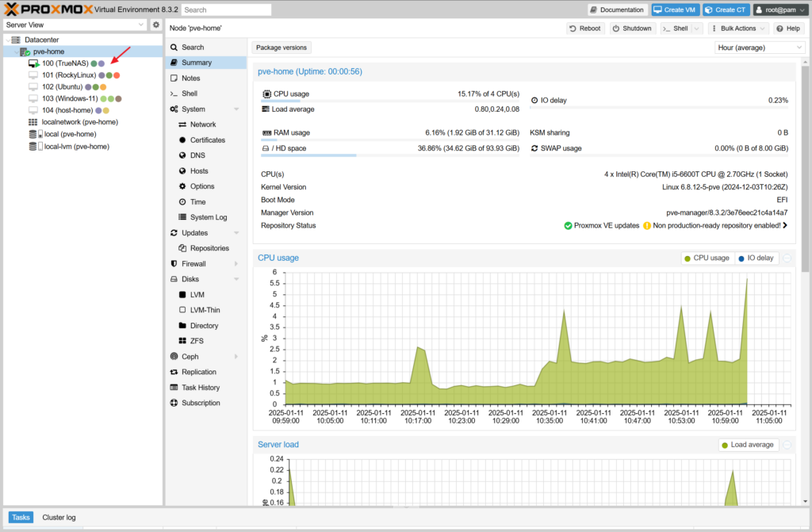
Task: Open the Hour (average) timeframe dropdown
Action: click(x=760, y=48)
